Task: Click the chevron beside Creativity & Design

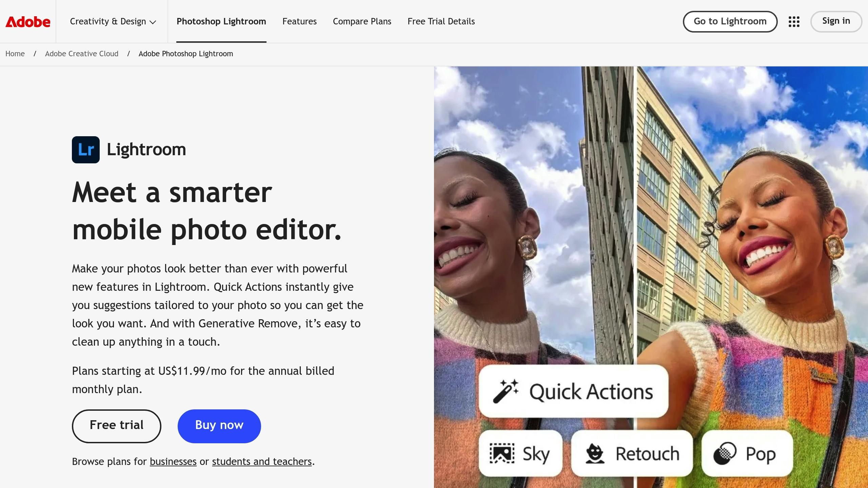Action: pyautogui.click(x=153, y=22)
